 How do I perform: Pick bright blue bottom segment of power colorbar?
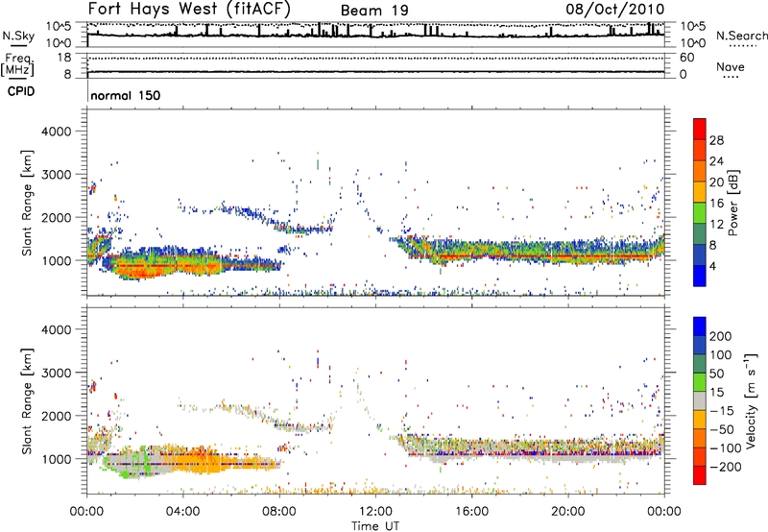700,276
